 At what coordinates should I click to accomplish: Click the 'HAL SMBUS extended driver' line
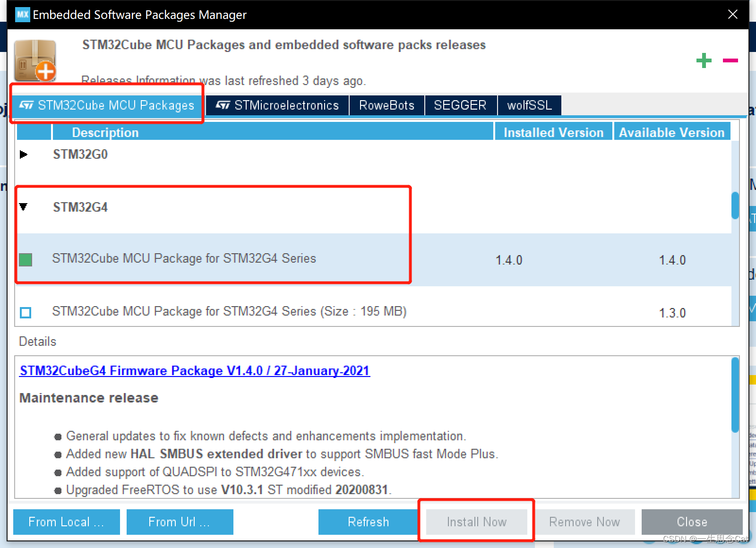click(x=282, y=454)
